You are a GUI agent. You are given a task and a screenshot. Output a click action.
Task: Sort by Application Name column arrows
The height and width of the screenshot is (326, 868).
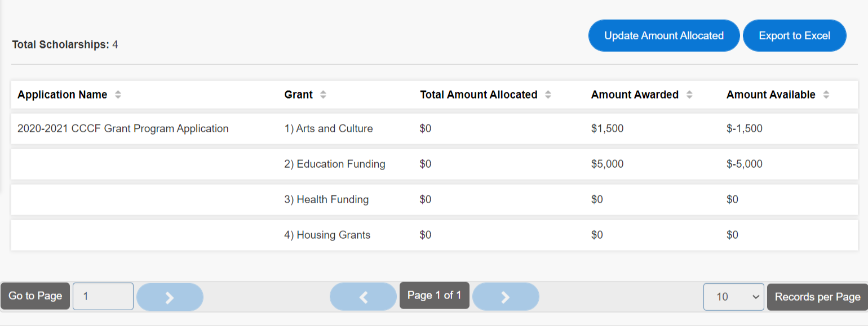(x=118, y=95)
